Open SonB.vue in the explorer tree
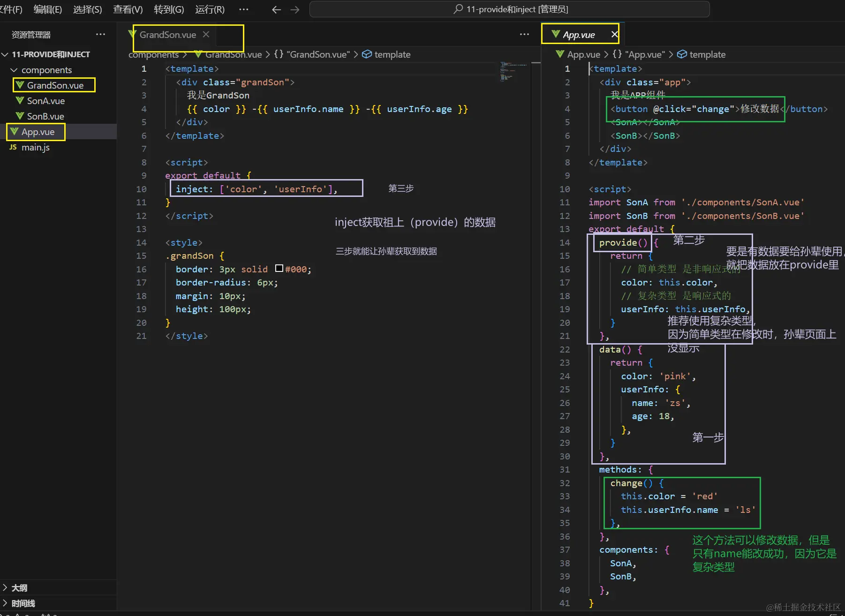 (45, 116)
